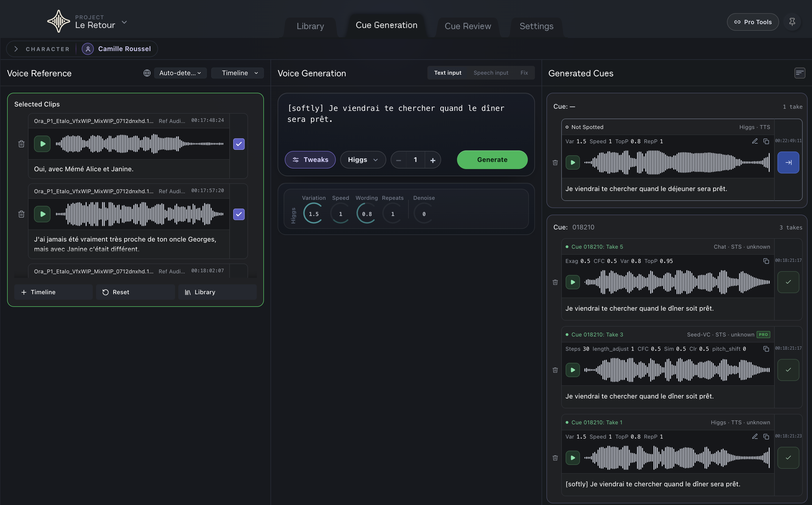This screenshot has width=812, height=505.
Task: Click the green Generate button
Action: click(x=492, y=160)
